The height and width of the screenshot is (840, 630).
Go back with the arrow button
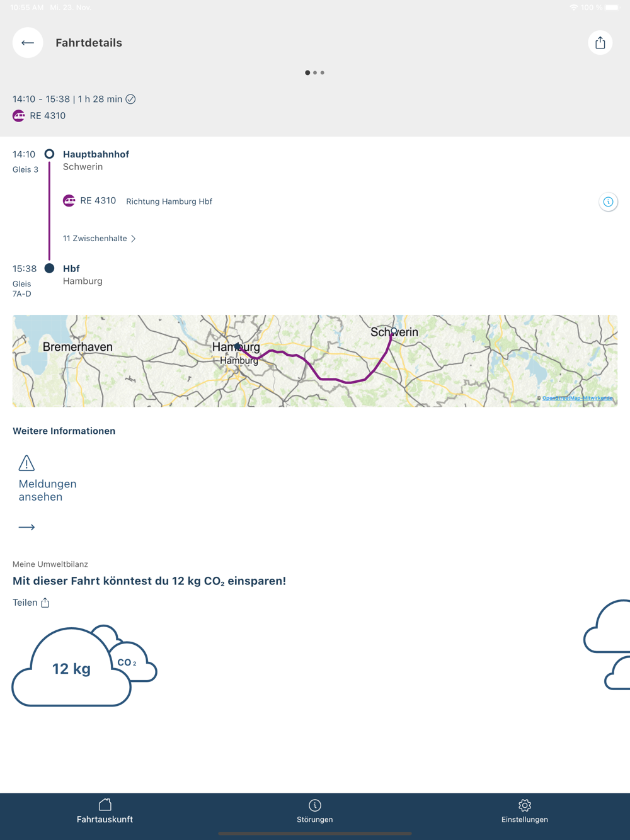pos(28,43)
